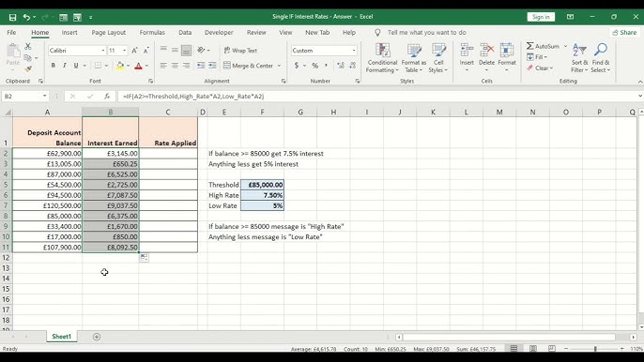
Task: Click the Format Painter brush icon
Action: click(x=28, y=69)
